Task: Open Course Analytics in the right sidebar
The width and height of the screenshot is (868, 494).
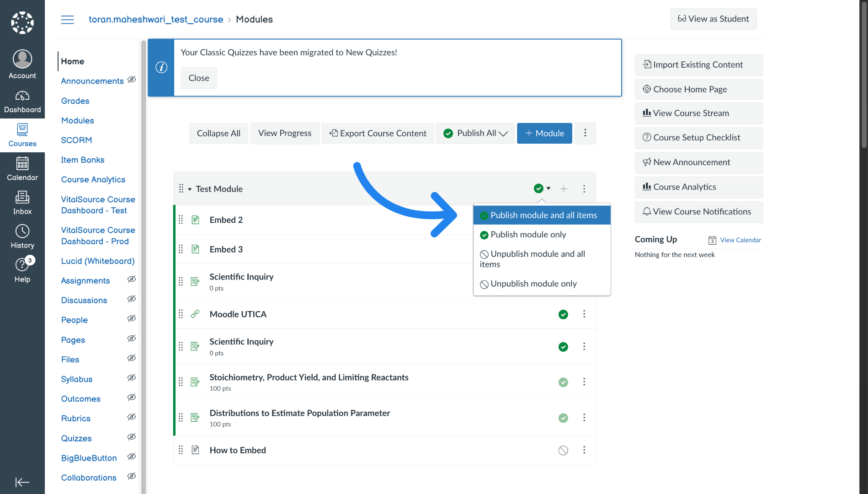Action: click(x=698, y=187)
